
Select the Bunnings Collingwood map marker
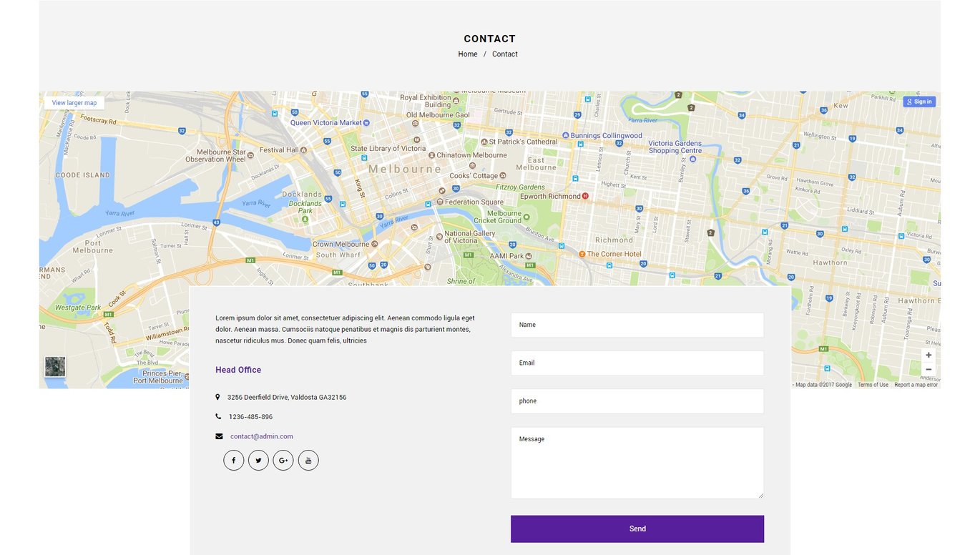click(566, 135)
